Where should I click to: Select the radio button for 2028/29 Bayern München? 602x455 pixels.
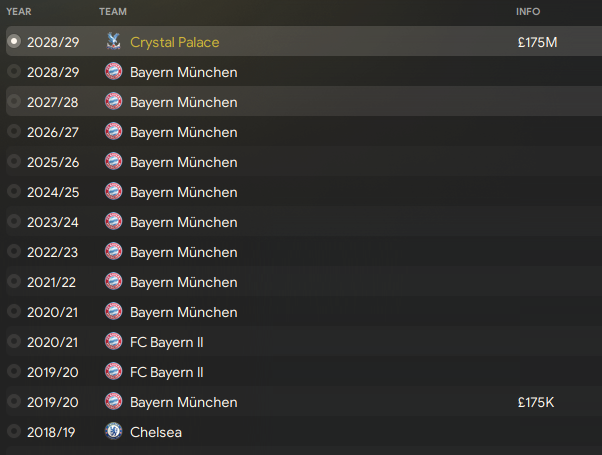(x=14, y=71)
